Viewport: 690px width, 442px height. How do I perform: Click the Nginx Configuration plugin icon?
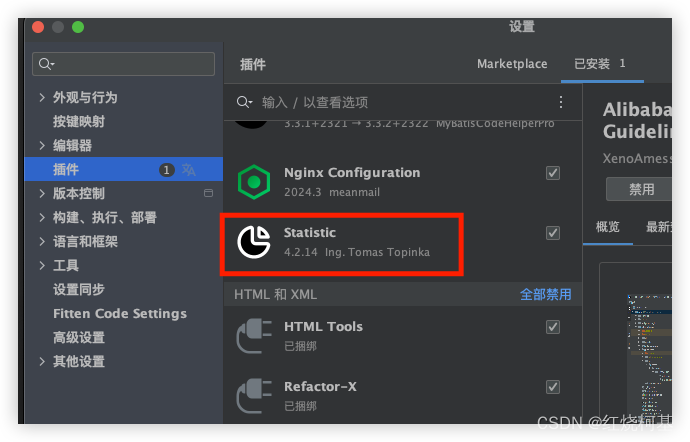click(x=254, y=182)
